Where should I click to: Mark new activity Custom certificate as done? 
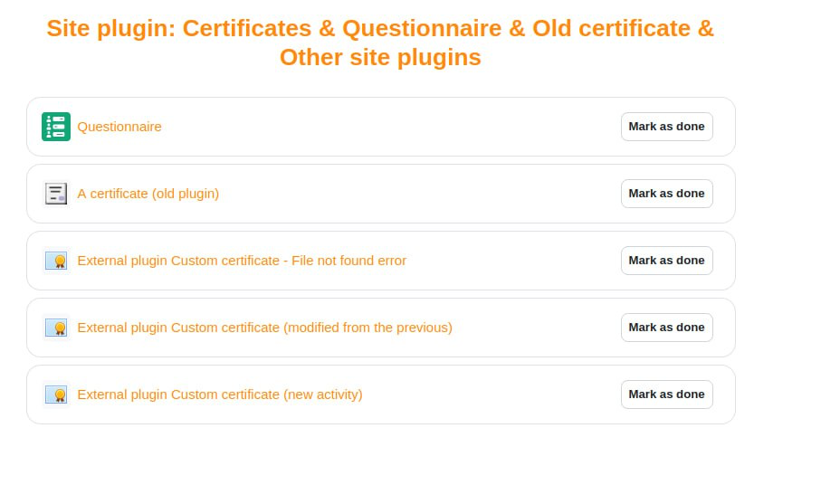666,395
